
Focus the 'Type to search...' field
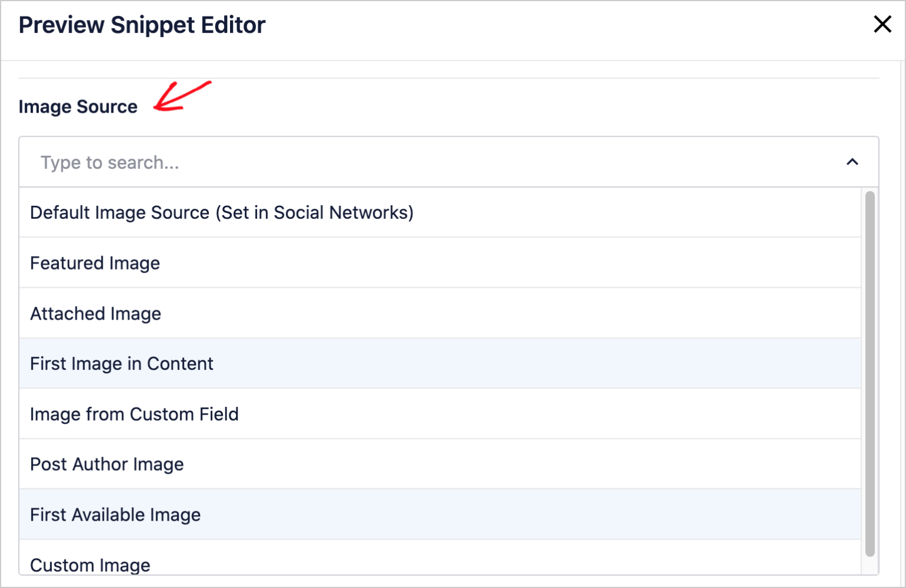[x=413, y=162]
